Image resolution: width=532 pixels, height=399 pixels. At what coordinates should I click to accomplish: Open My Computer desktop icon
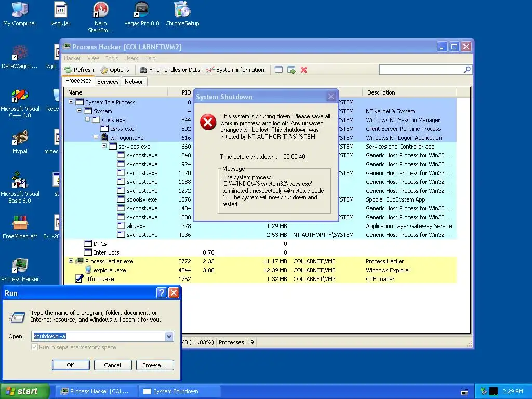click(x=20, y=14)
